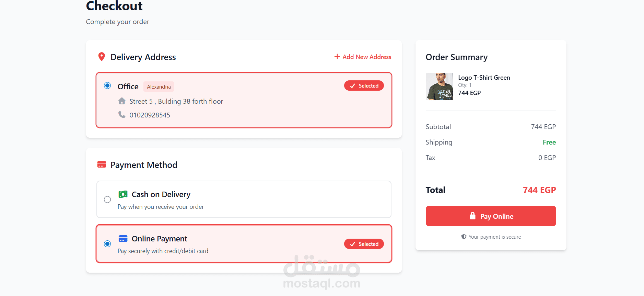Click the Selected badge on Office address
The height and width of the screenshot is (296, 644).
(x=364, y=86)
